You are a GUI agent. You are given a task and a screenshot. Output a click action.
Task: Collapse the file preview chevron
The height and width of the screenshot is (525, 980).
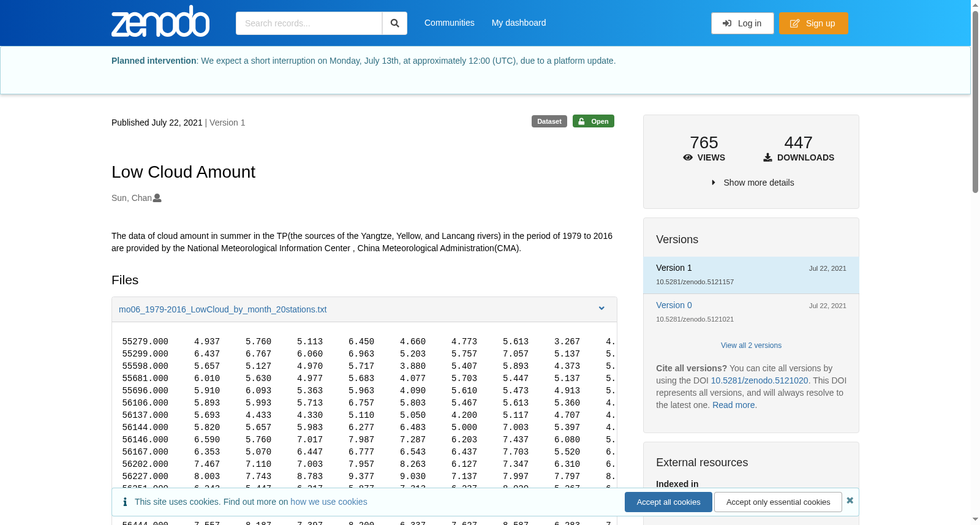click(x=601, y=309)
